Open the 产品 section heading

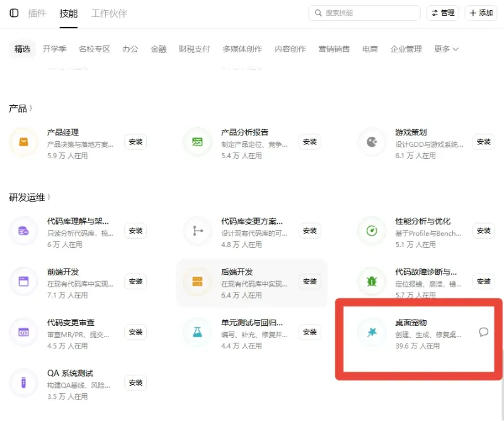point(18,108)
